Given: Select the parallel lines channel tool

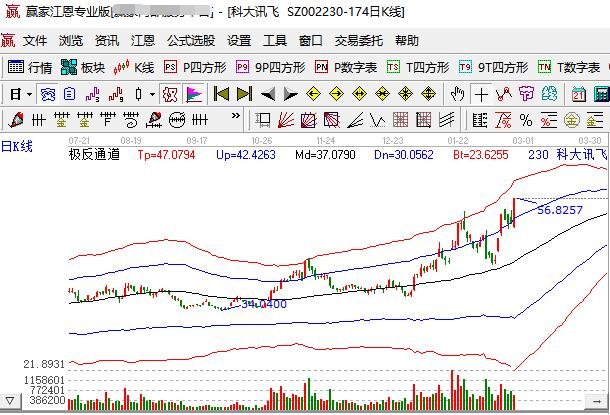Looking at the screenshot, I should tap(447, 120).
